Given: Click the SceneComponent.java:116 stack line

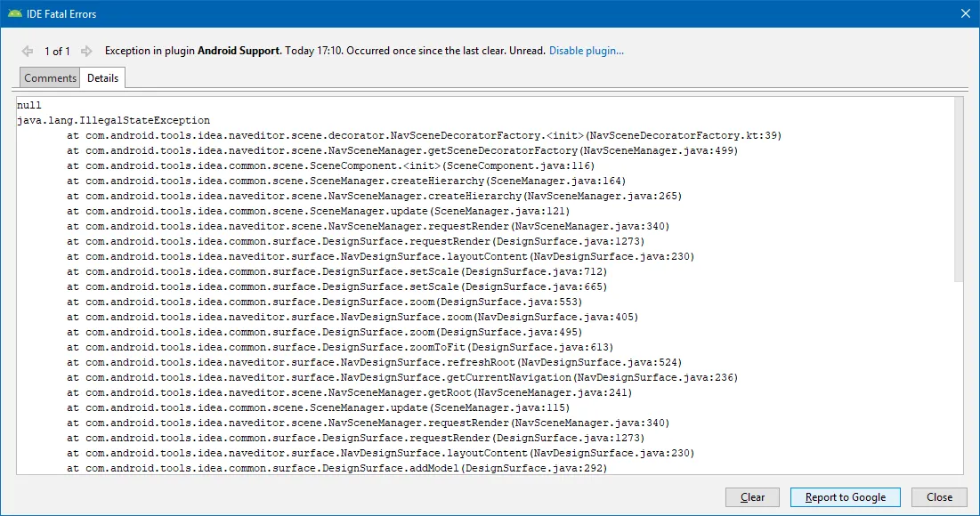Looking at the screenshot, I should [x=330, y=165].
